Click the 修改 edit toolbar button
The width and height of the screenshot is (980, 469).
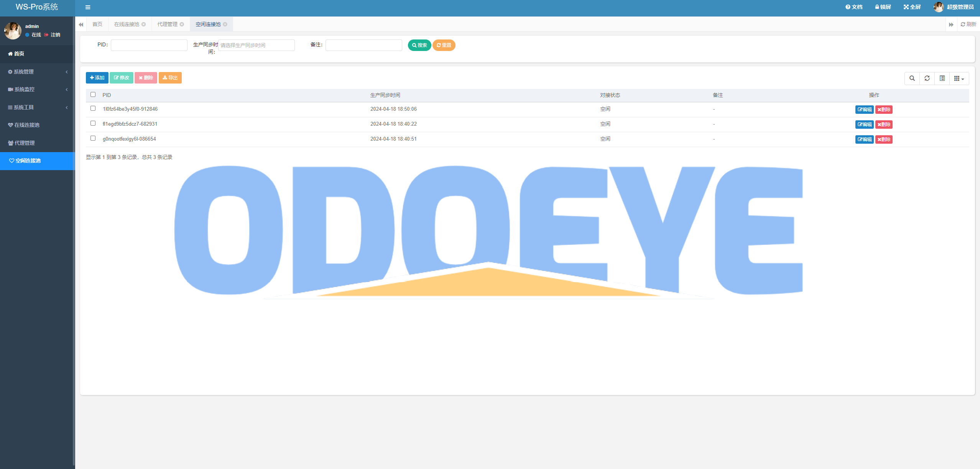point(122,78)
